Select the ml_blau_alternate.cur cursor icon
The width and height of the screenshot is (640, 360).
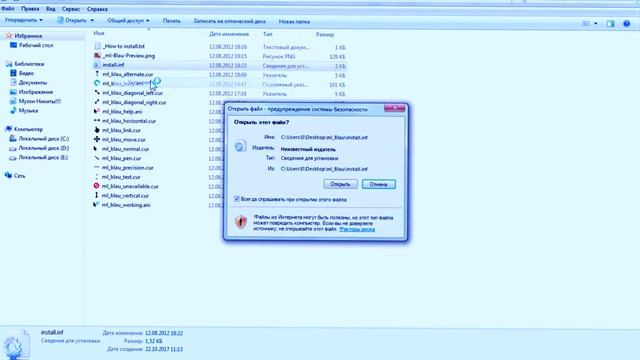pyautogui.click(x=97, y=74)
